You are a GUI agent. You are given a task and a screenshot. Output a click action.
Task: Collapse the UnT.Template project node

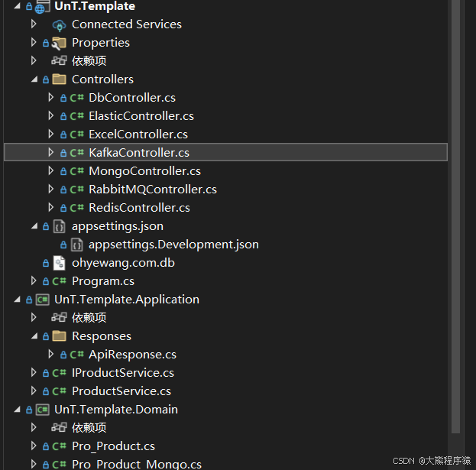point(17,6)
